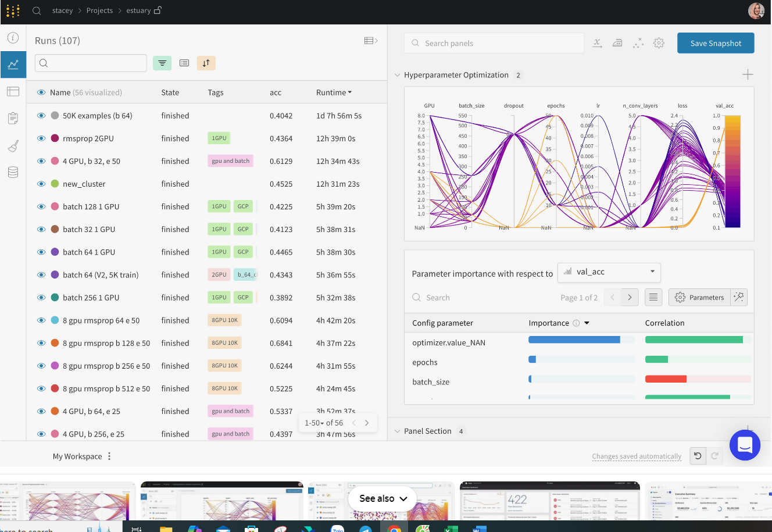The height and width of the screenshot is (532, 772).
Task: Open the Intercom chat bubble
Action: [x=745, y=445]
